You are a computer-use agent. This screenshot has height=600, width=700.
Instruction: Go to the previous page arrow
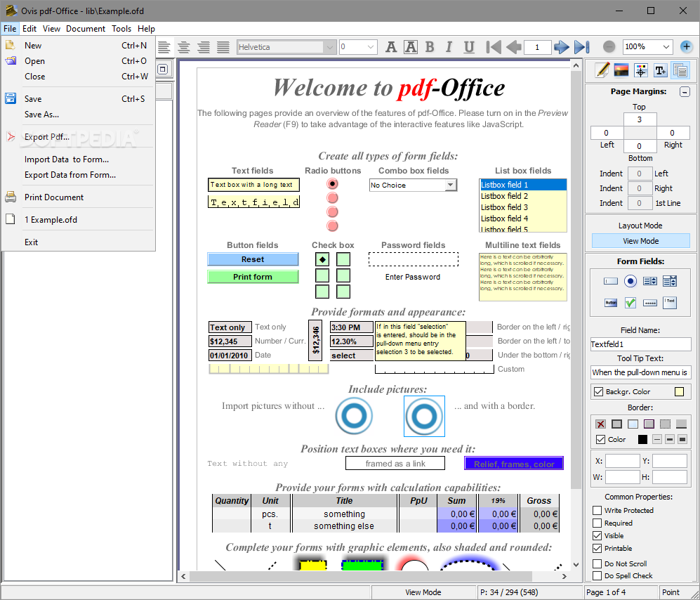[514, 47]
